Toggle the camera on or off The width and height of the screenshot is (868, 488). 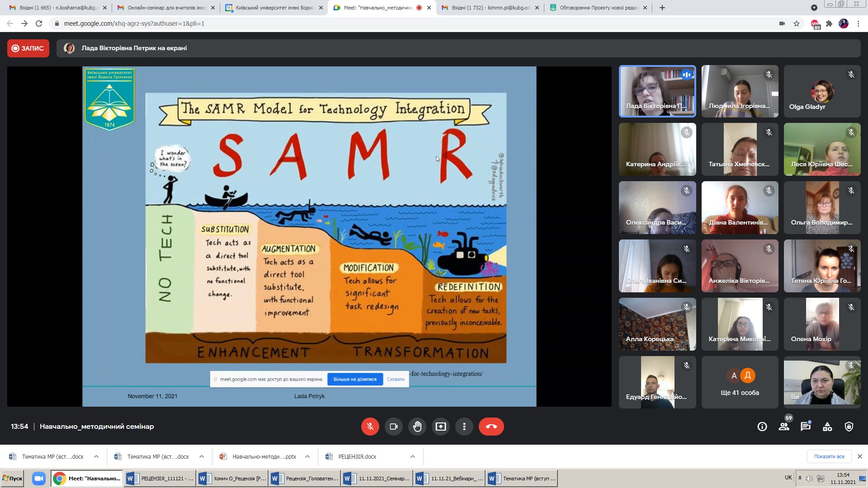click(394, 427)
